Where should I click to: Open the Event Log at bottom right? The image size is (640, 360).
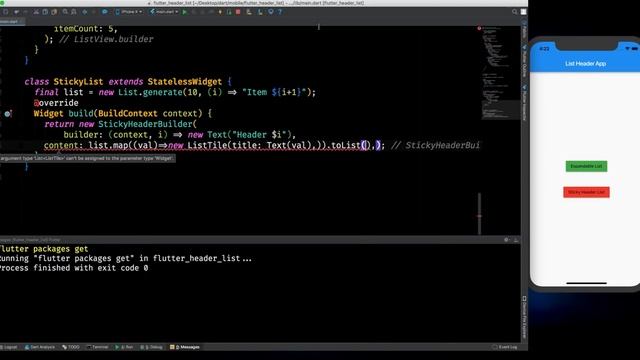coord(505,347)
